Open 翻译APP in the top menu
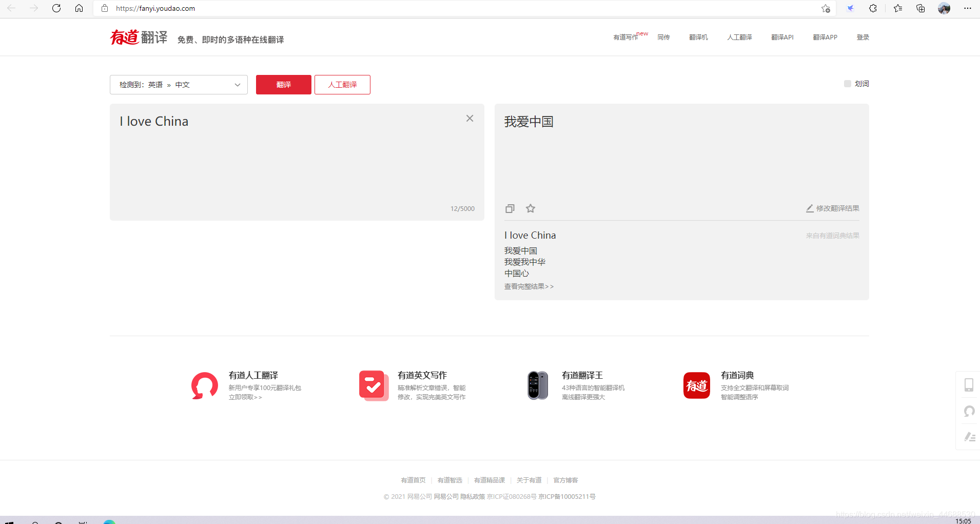The image size is (980, 524). [x=825, y=37]
